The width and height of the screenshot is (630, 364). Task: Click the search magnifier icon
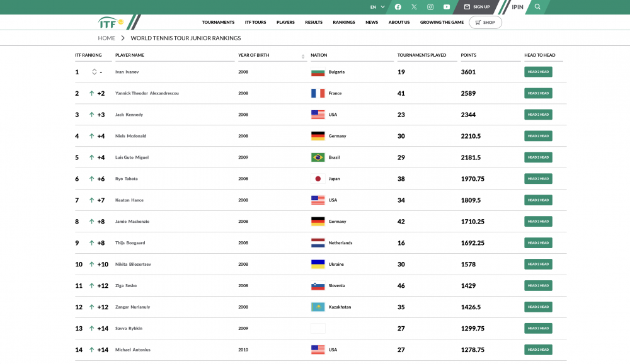click(537, 7)
